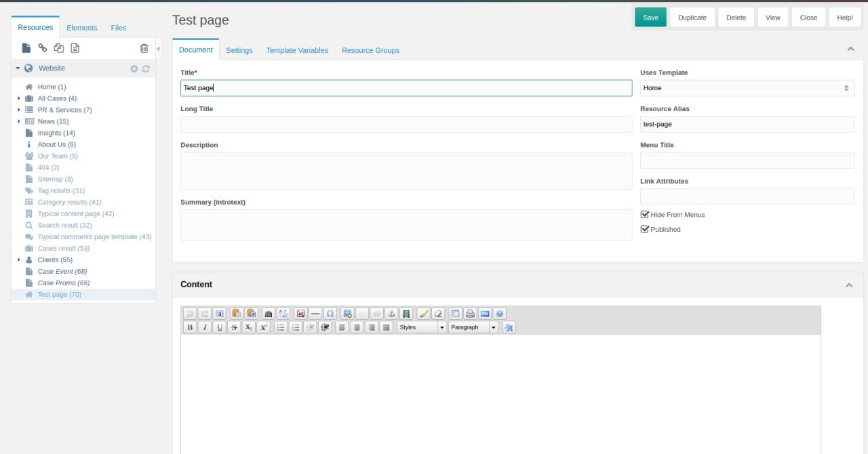868x454 pixels.
Task: Expand the All Cases tree node
Action: [x=19, y=98]
